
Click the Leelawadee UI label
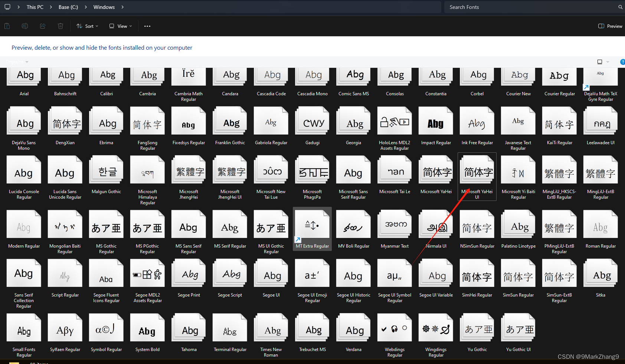pyautogui.click(x=601, y=143)
